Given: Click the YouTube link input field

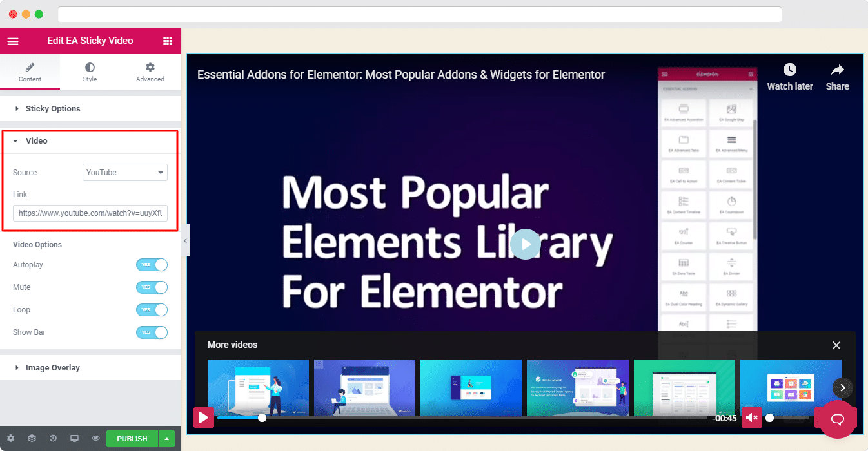Looking at the screenshot, I should click(90, 213).
